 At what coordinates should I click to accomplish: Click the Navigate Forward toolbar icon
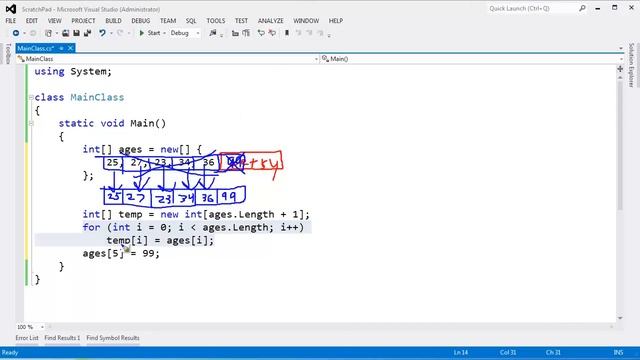coord(33,33)
